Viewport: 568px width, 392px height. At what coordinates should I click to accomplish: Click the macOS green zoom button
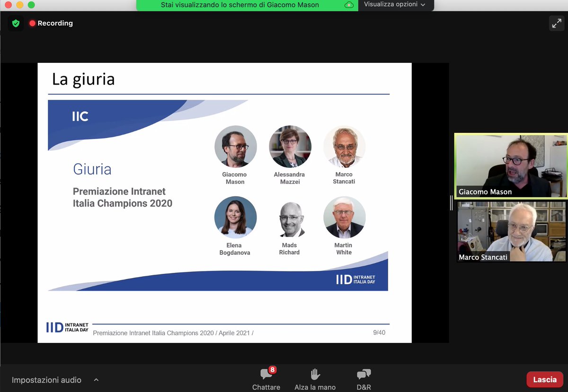[31, 5]
